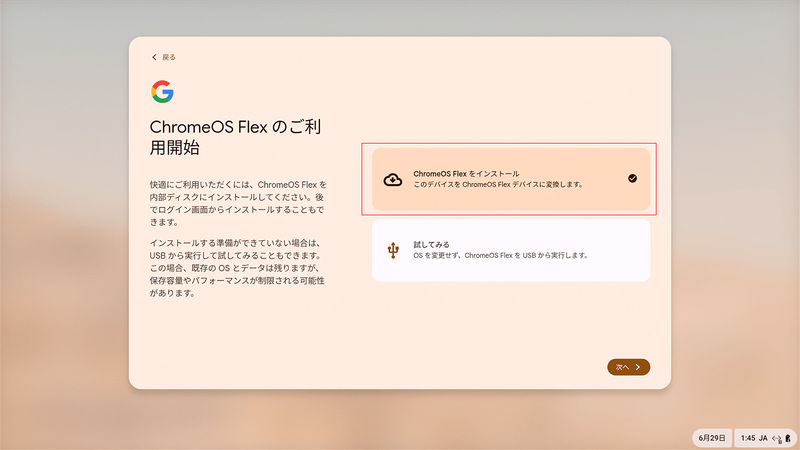Proceed with the 次へ button

628,367
